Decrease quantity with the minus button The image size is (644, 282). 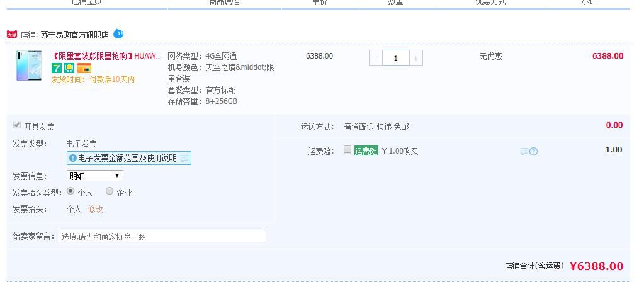click(375, 59)
